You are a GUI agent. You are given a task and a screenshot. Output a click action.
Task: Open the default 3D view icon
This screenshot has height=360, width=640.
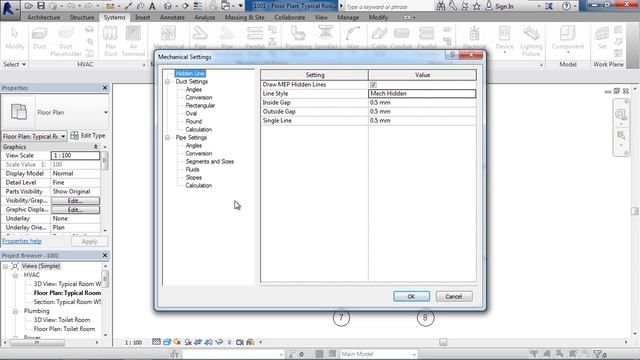(168, 6)
